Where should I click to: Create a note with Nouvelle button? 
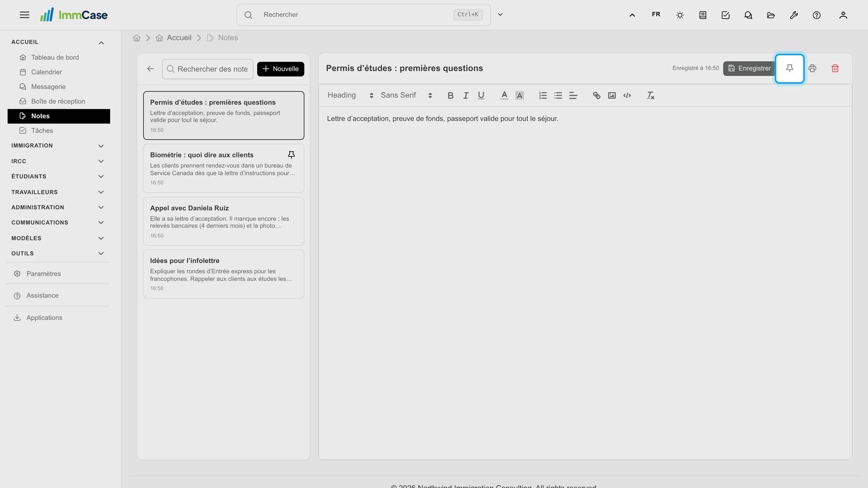click(x=280, y=69)
